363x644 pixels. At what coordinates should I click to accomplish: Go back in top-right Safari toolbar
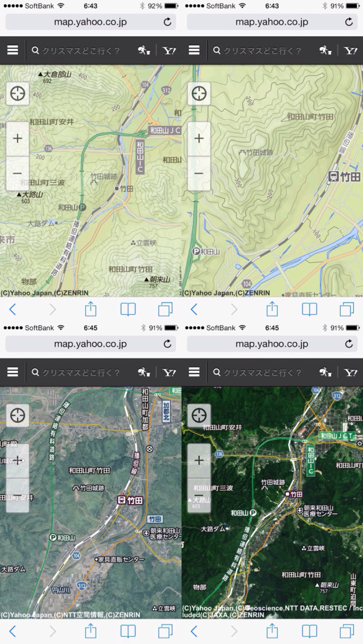tap(194, 310)
